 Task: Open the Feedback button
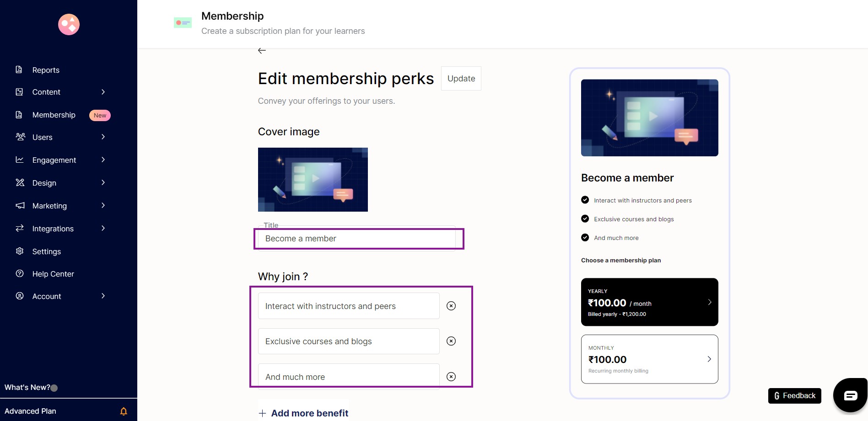point(795,395)
